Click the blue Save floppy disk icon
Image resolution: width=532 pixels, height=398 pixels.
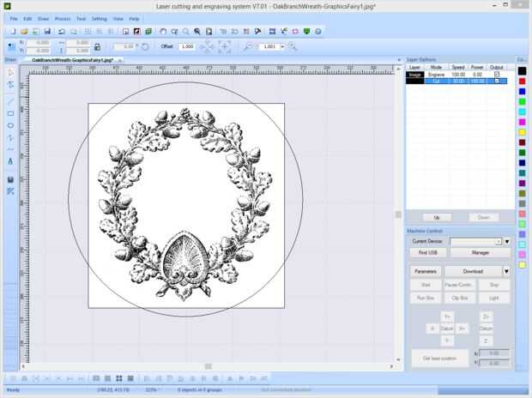click(47, 32)
